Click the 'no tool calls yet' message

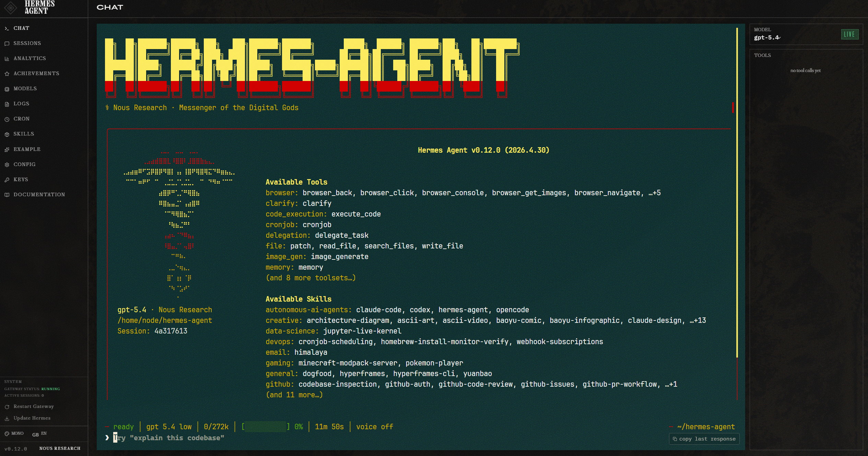tap(806, 70)
